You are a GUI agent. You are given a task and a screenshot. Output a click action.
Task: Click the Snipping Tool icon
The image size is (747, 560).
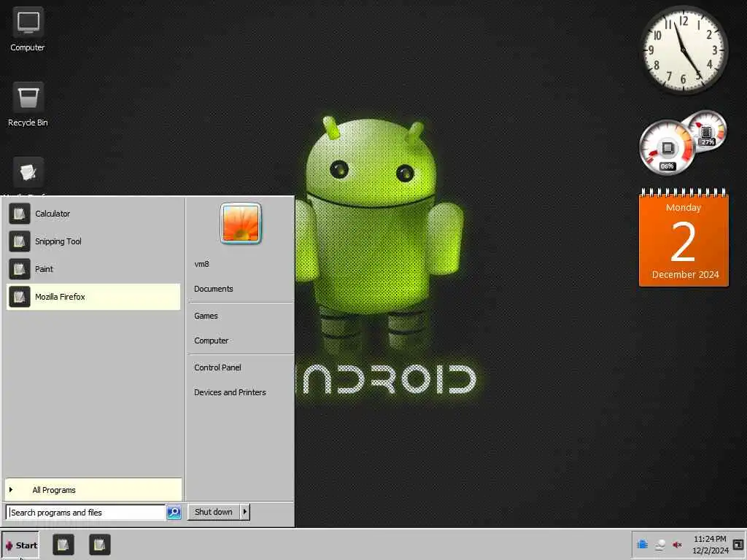coord(20,241)
